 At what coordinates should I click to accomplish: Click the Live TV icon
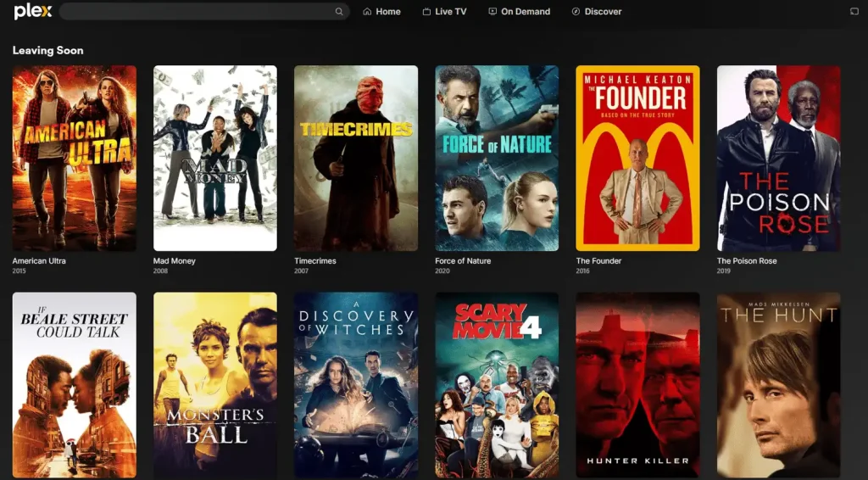point(427,12)
